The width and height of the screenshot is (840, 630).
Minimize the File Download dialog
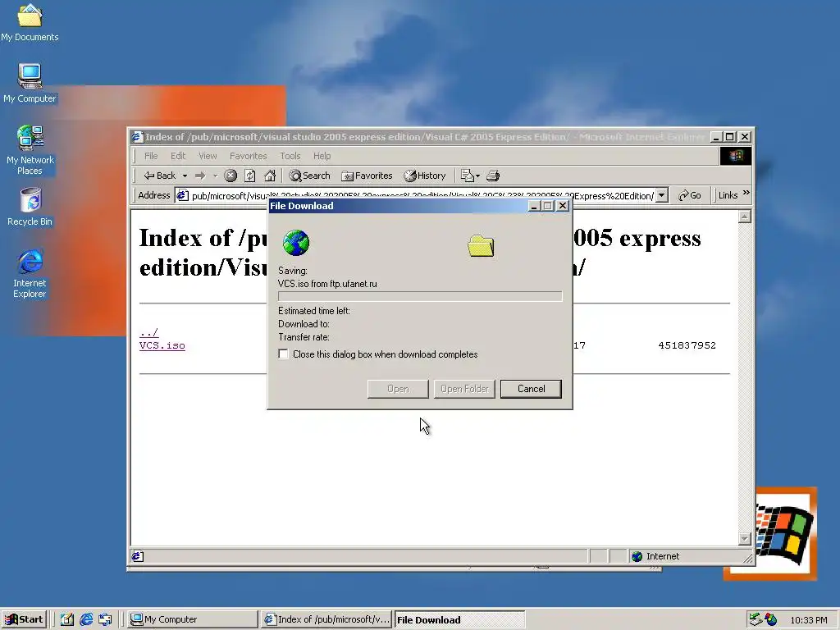click(x=534, y=206)
